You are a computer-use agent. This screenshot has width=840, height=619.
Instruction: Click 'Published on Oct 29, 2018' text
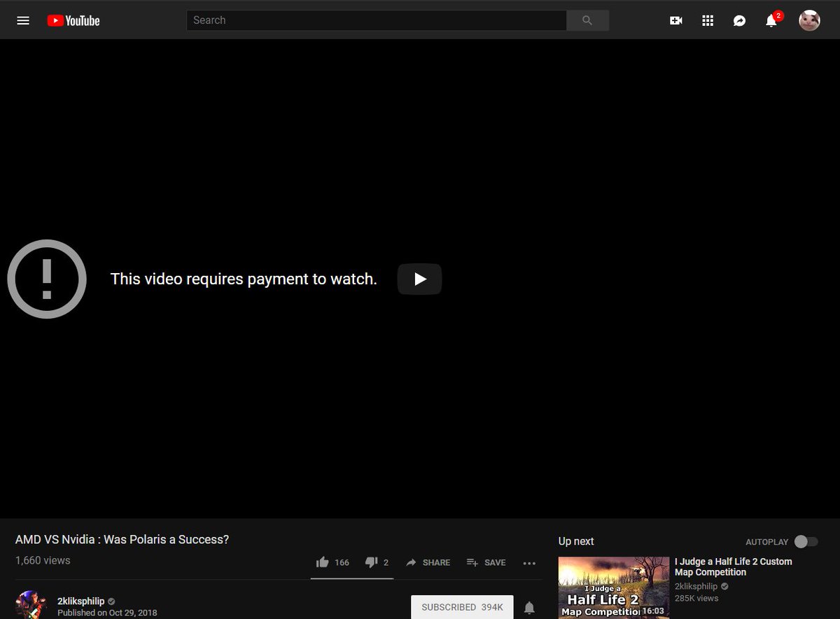(107, 613)
